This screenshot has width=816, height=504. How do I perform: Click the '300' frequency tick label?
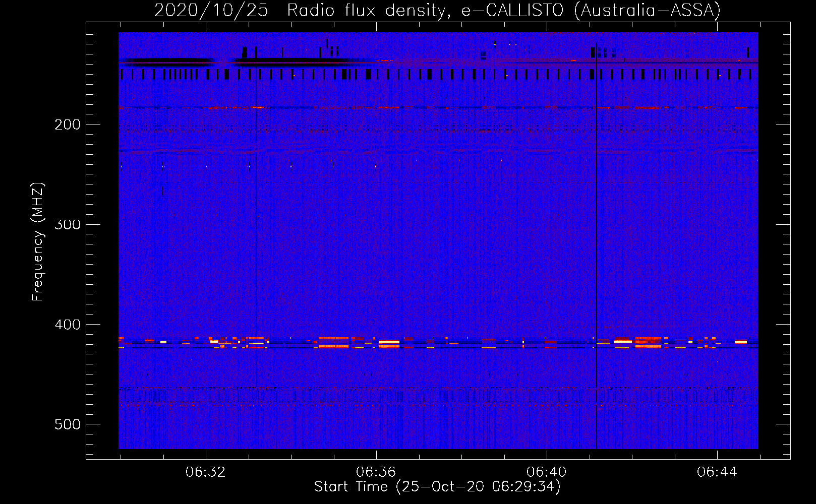coord(68,224)
